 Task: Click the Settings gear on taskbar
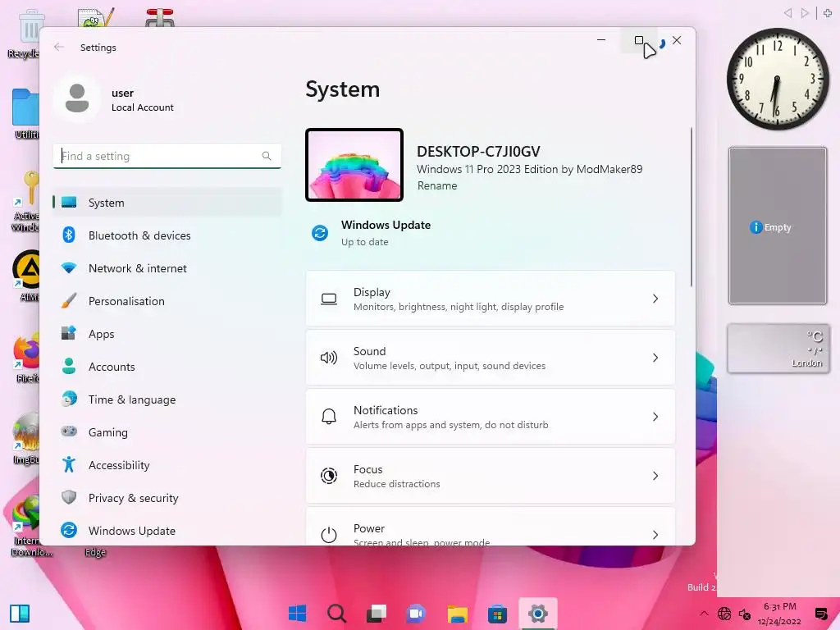click(538, 614)
